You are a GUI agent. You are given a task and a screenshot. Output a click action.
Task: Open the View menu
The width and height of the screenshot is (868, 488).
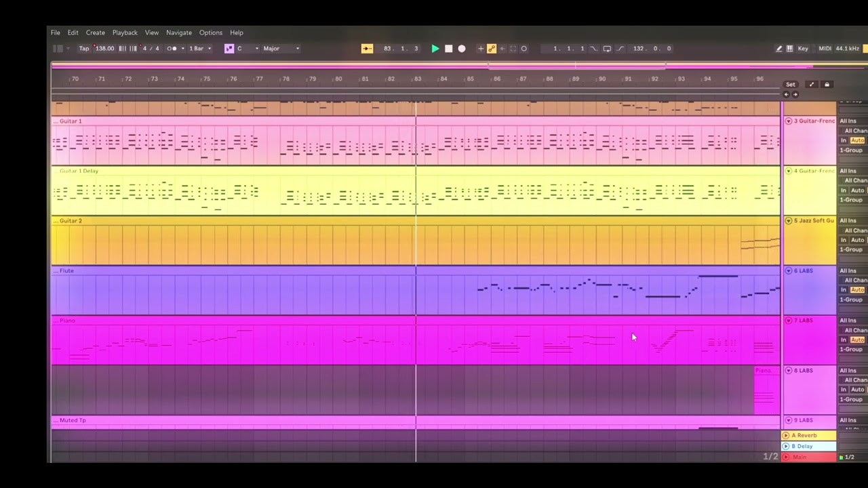(x=151, y=33)
